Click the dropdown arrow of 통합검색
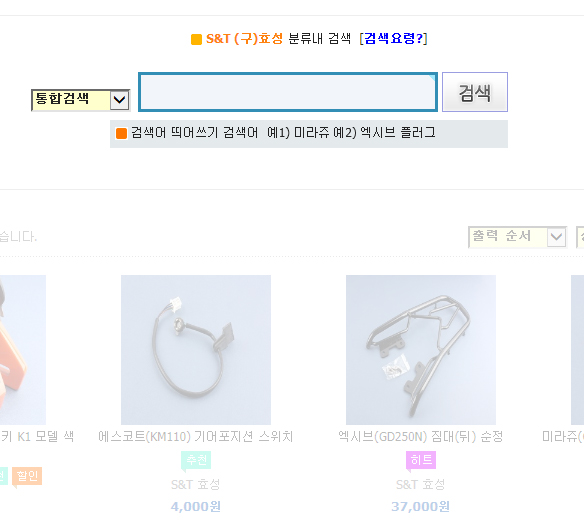584x528 pixels. click(x=120, y=100)
